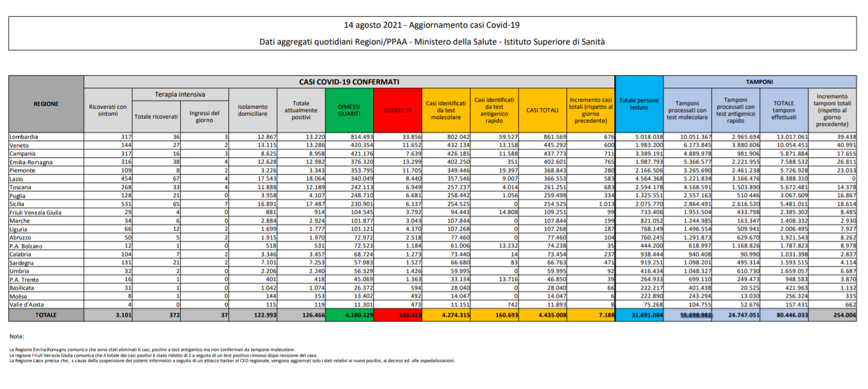Click the "Ricoverati con sintomi" column header
This screenshot has width=868, height=389.
pos(108,110)
